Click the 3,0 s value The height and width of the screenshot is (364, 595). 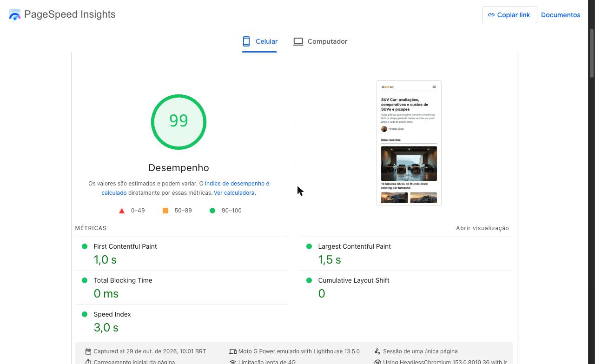pos(106,328)
